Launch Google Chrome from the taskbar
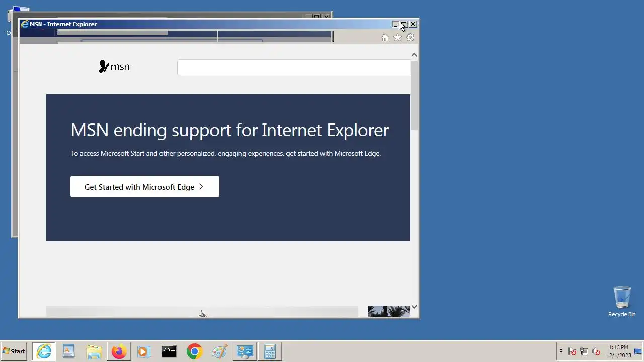 click(x=194, y=351)
